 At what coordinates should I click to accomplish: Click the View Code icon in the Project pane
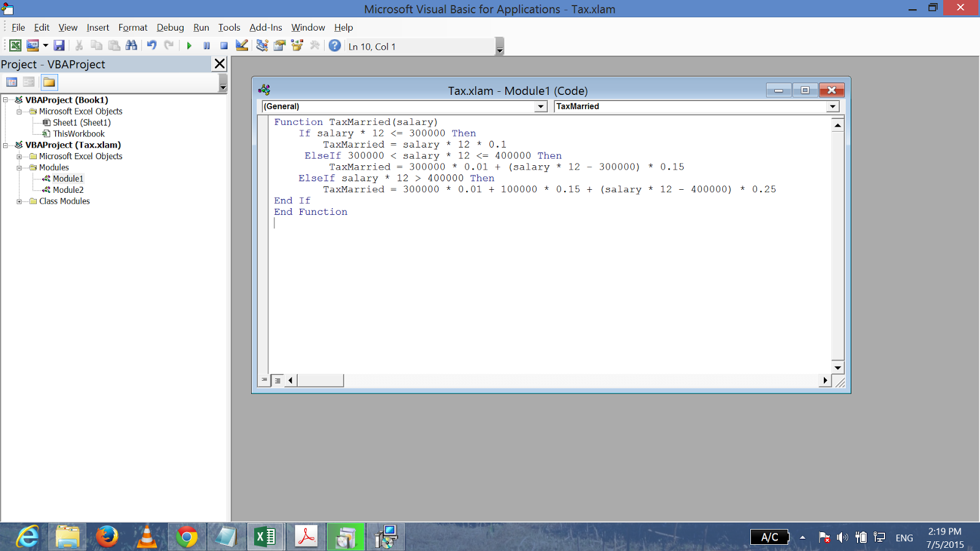pos(12,82)
